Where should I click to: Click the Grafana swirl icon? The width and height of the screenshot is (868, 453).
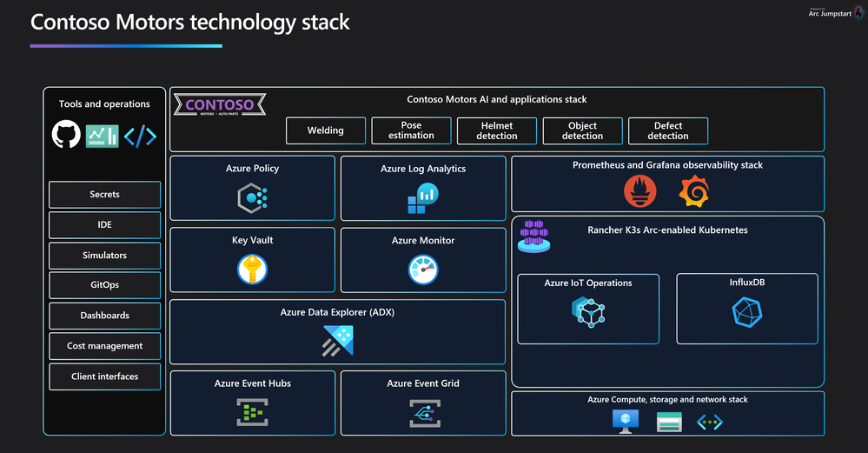coord(694,191)
